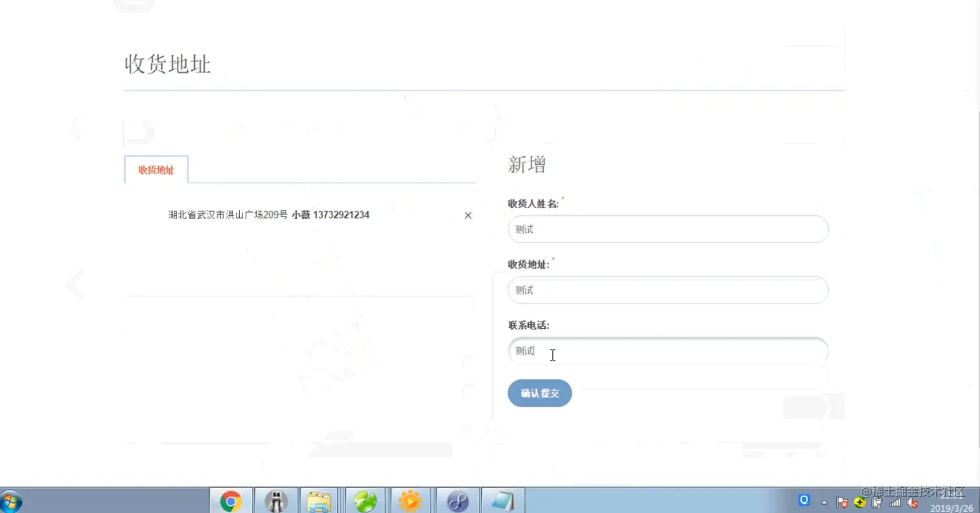Open the binoculars app in taskbar

coord(276,501)
